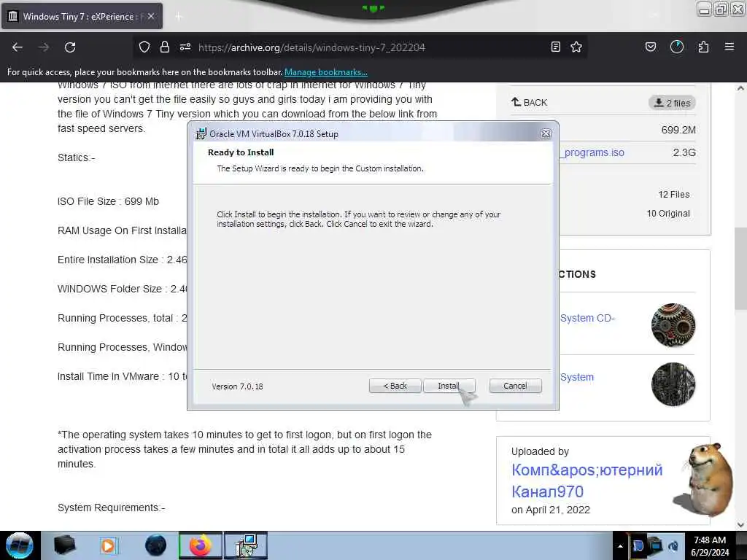
Task: Open the _programs.iso download link
Action: point(592,152)
